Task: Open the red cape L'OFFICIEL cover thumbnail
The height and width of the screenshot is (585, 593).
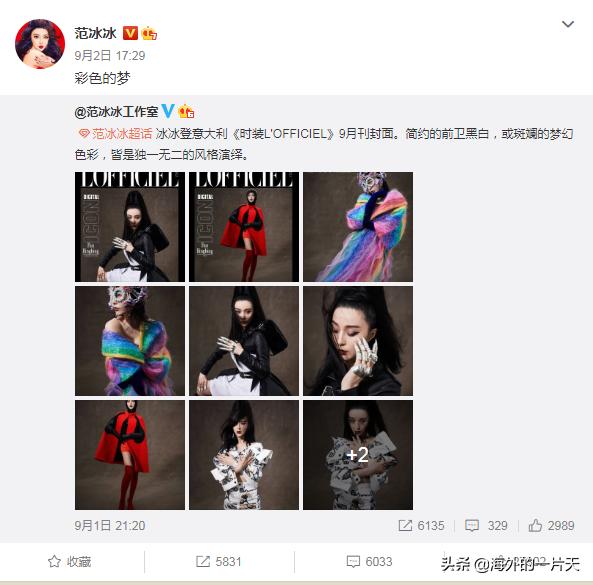Action: coord(244,227)
